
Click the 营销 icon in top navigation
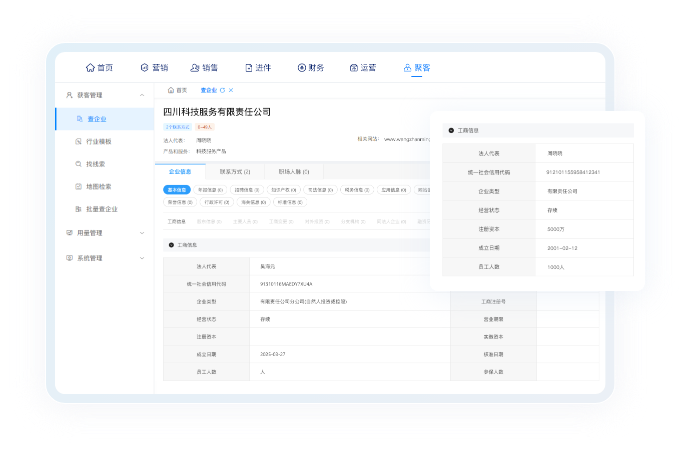point(143,68)
